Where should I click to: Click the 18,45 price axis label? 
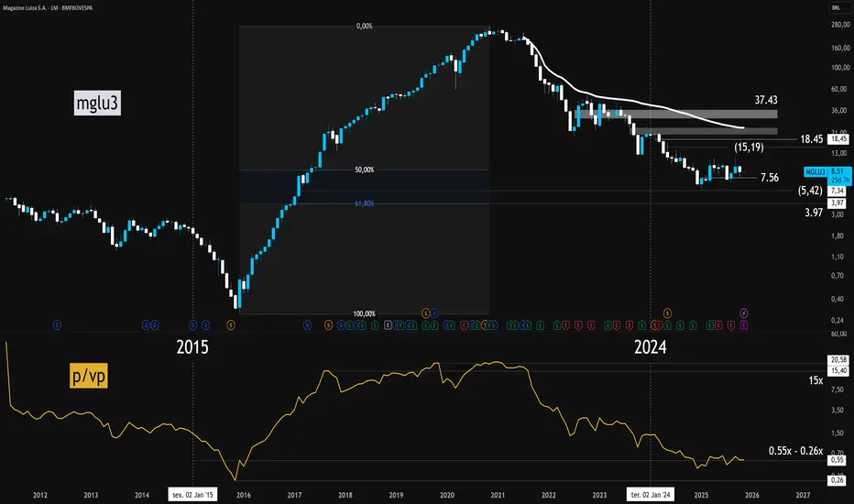tap(838, 139)
